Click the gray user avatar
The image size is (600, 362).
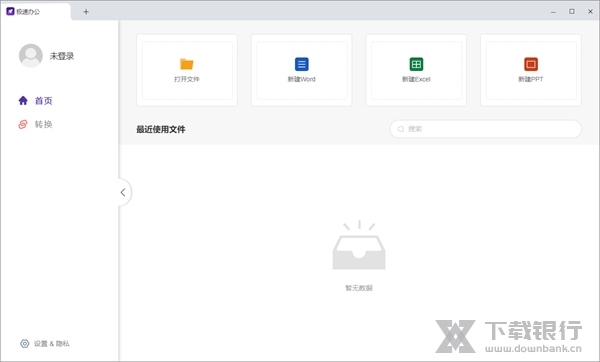31,56
